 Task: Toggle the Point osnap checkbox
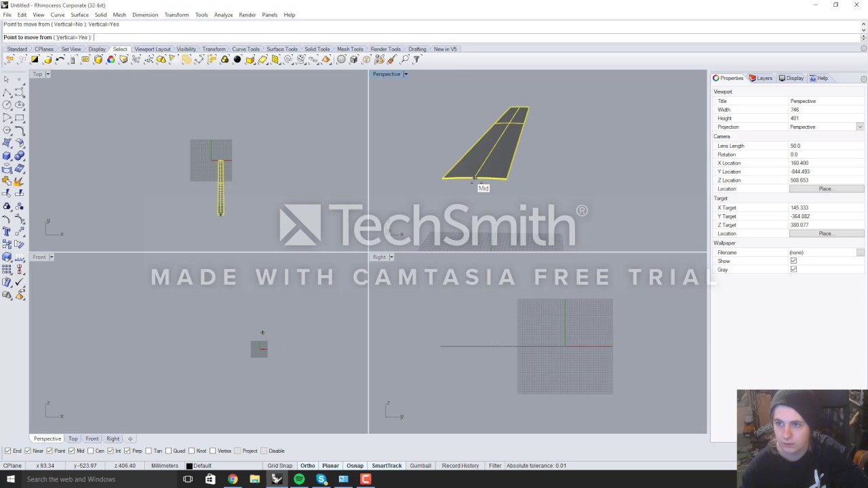pyautogui.click(x=50, y=451)
